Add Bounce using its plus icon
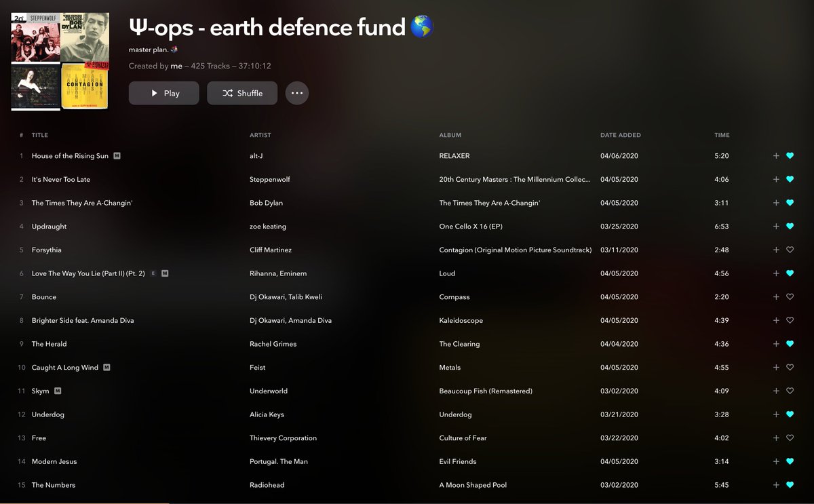 point(776,297)
